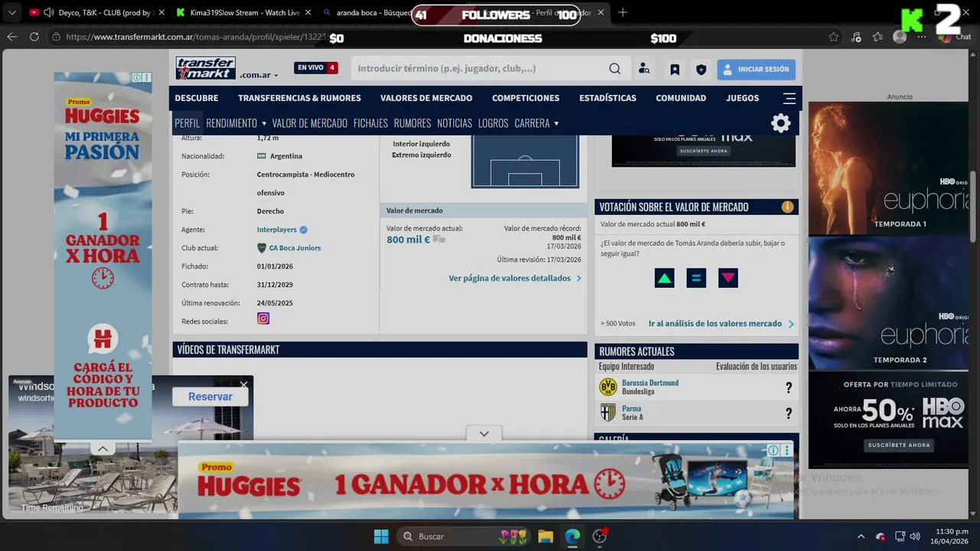
Task: Open the volume speaker tray icon
Action: (x=915, y=536)
